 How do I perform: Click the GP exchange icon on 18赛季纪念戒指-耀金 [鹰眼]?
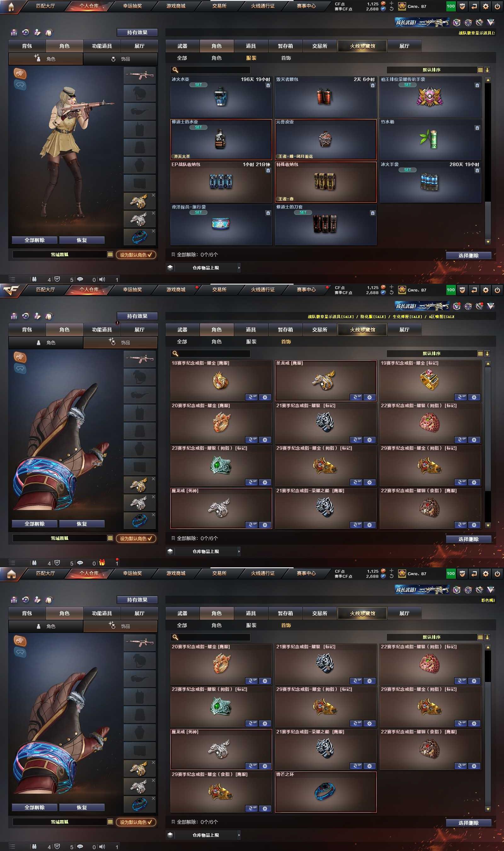point(252,397)
